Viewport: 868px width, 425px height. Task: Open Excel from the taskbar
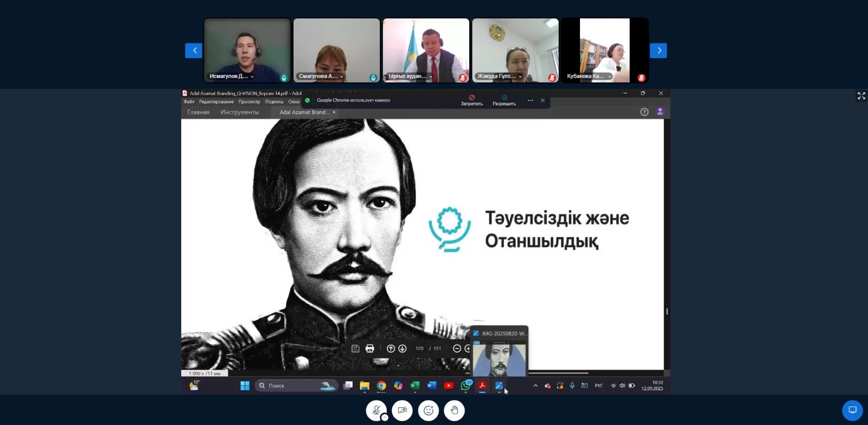click(415, 385)
